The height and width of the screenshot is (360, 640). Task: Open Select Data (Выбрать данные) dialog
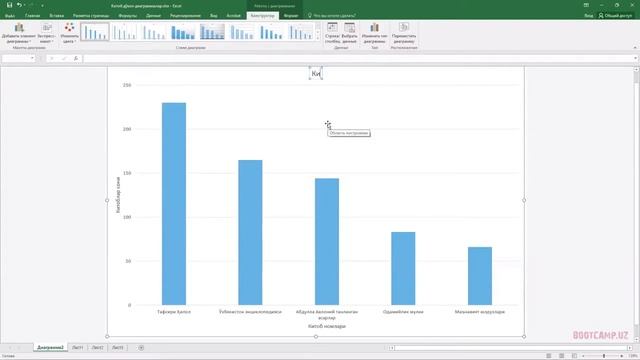pos(349,33)
